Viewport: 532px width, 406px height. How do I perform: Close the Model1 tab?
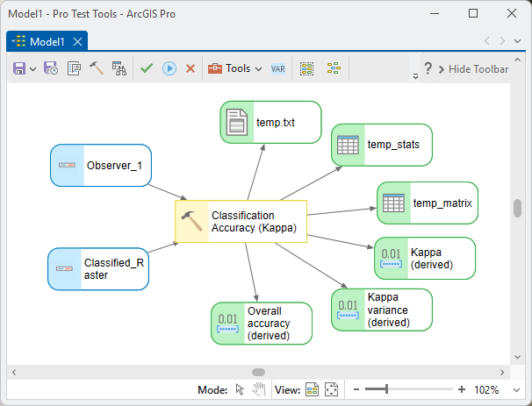[x=78, y=42]
